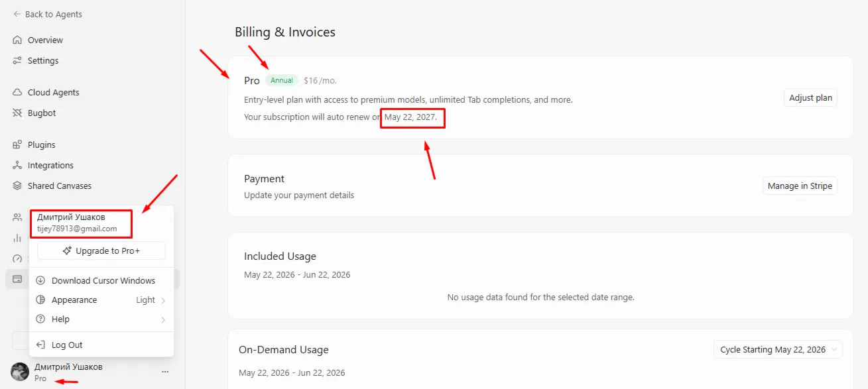Click the Included Usage heading
Image resolution: width=868 pixels, height=389 pixels.
tap(280, 256)
